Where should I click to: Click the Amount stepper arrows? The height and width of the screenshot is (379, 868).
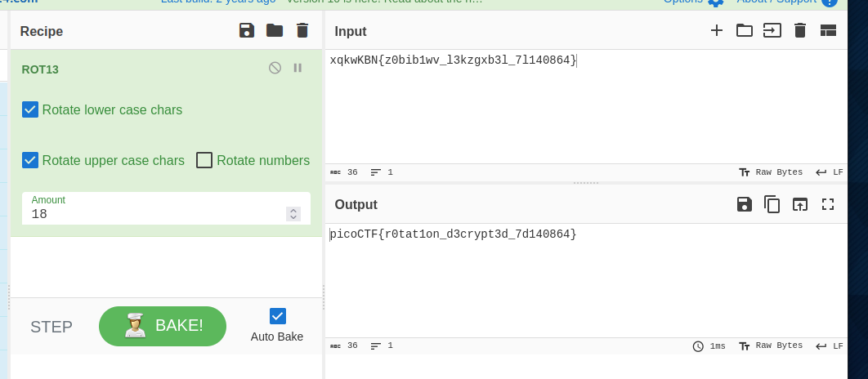point(293,214)
